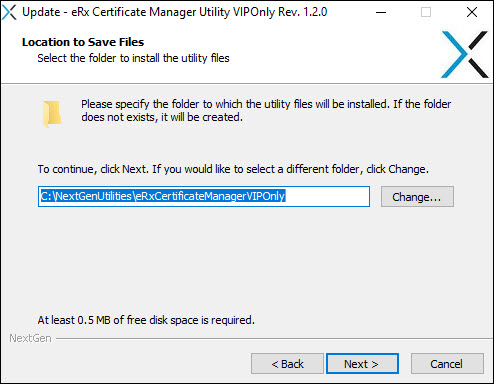494x384 pixels.
Task: Click the yellow folder icon
Action: (52, 114)
